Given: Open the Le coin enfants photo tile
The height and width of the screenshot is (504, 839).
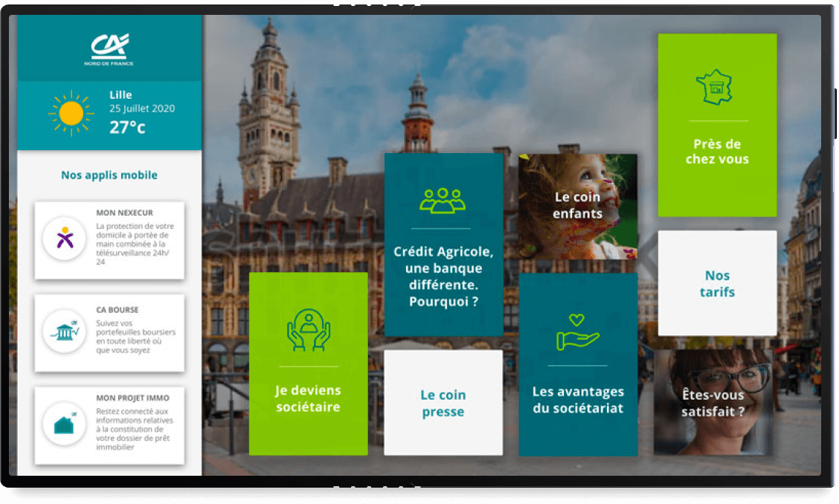Looking at the screenshot, I should pos(578,207).
